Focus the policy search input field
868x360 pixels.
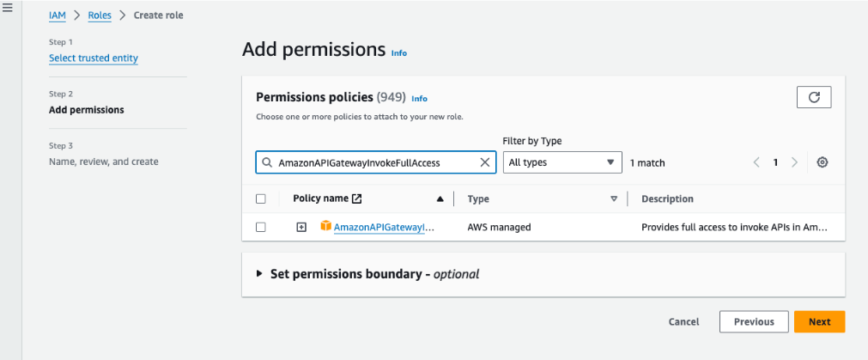[373, 162]
